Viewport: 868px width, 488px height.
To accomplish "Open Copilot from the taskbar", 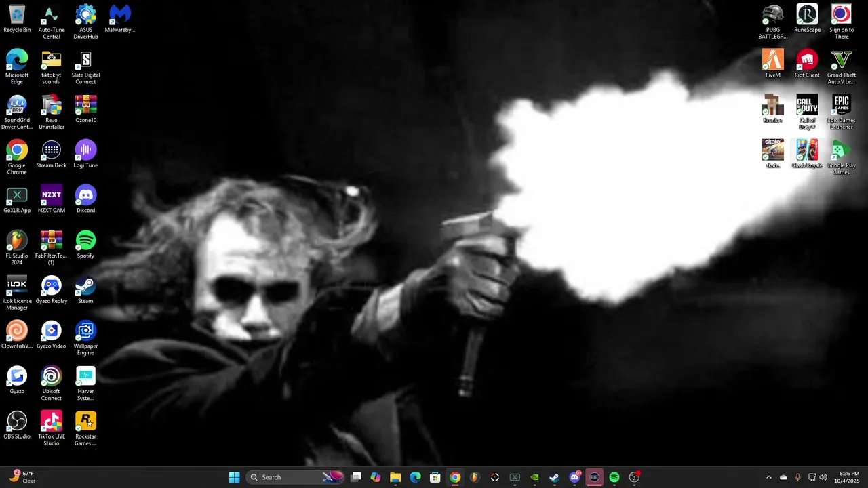I will pyautogui.click(x=376, y=477).
